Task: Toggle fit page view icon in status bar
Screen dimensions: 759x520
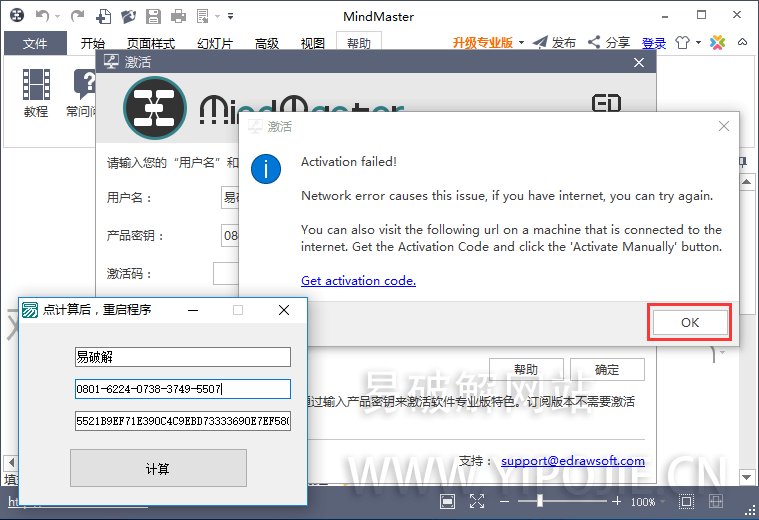Action: [447, 502]
